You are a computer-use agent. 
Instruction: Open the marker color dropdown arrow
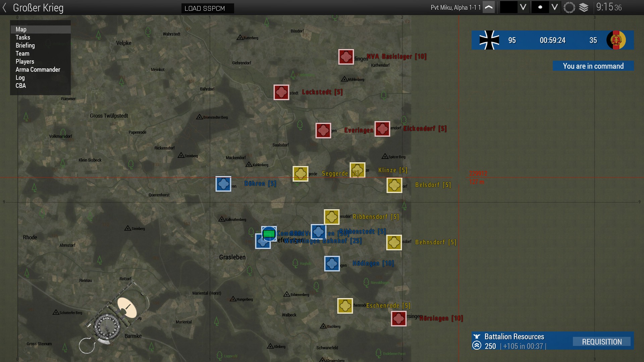523,7
